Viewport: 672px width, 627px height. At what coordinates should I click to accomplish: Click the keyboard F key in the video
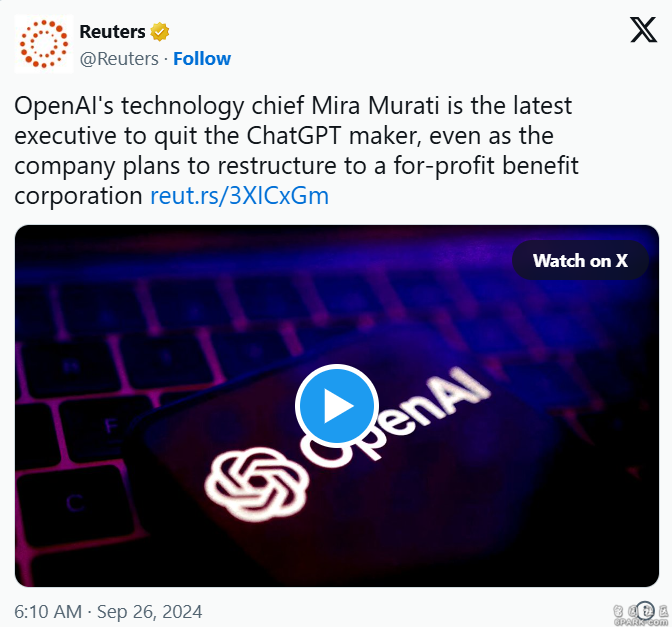click(111, 426)
